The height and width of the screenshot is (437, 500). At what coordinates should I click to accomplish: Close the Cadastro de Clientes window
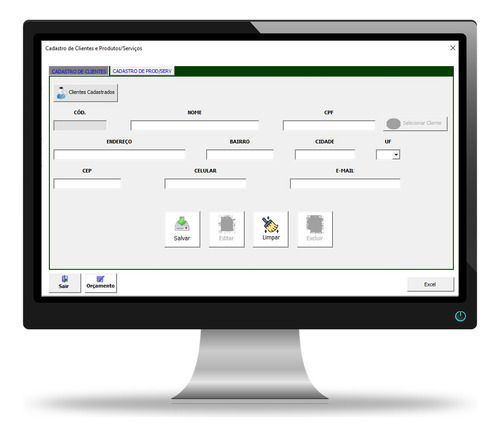(x=453, y=48)
